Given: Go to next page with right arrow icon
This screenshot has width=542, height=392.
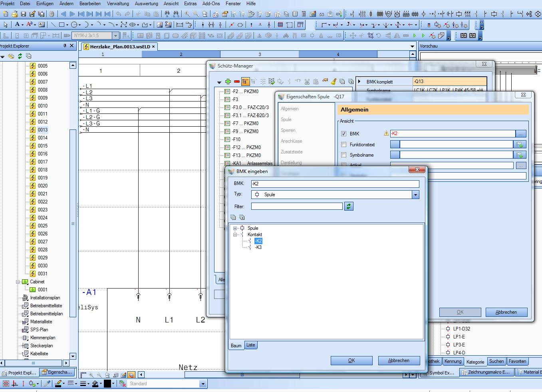Looking at the screenshot, I should point(72,14).
